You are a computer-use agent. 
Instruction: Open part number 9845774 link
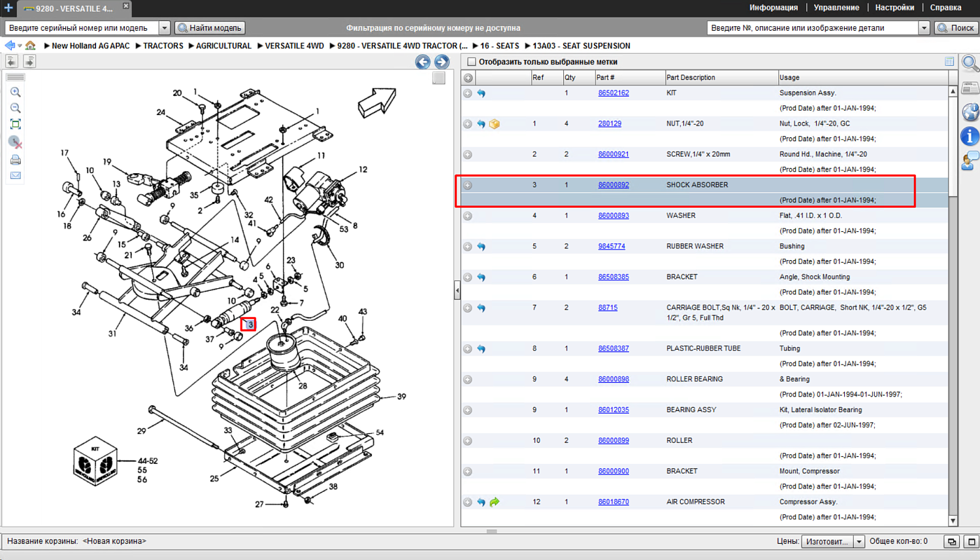click(x=612, y=247)
